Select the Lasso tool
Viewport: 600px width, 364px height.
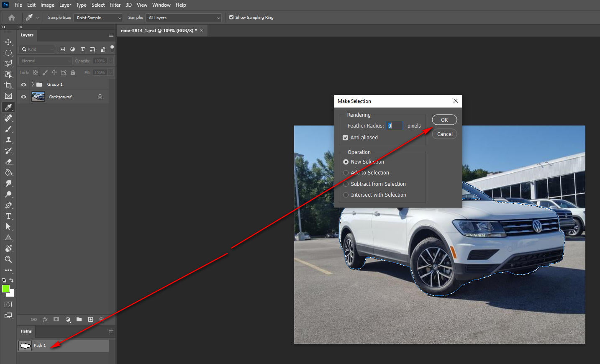point(8,64)
